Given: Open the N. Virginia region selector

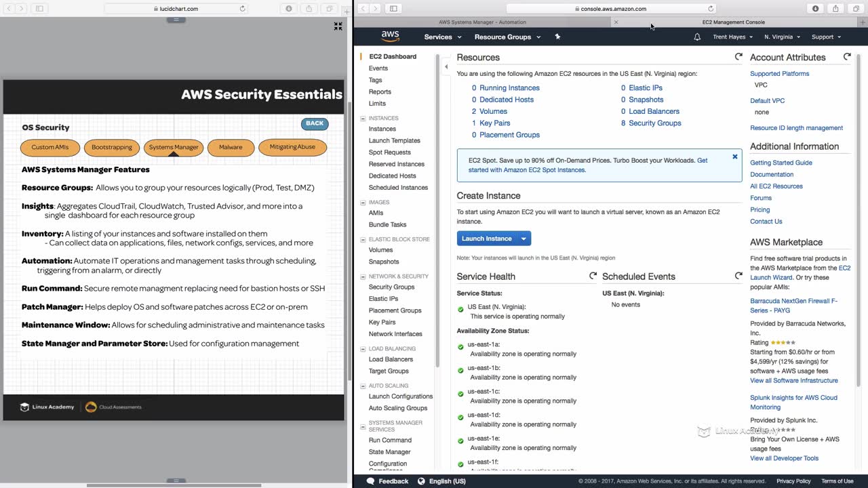Looking at the screenshot, I should pyautogui.click(x=782, y=37).
